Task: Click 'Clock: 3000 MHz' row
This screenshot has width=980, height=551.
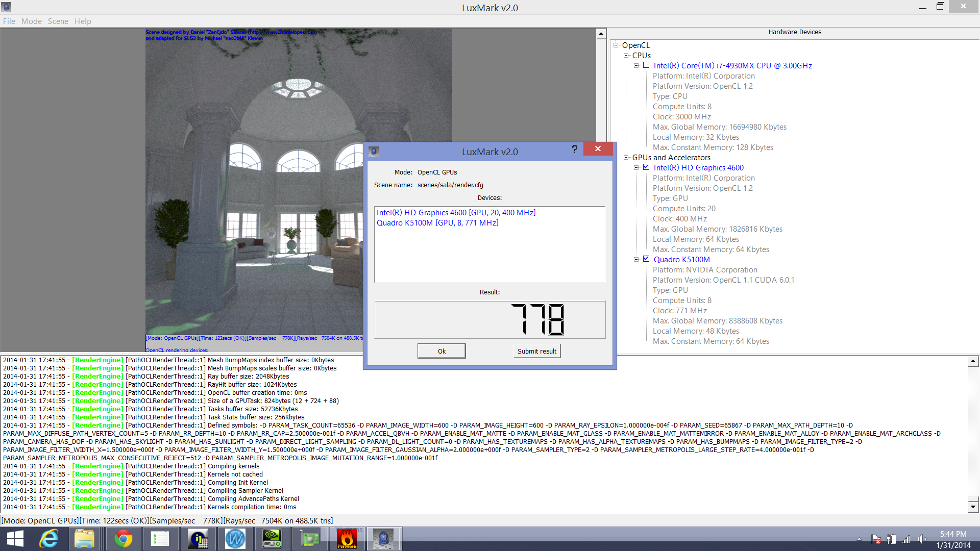Action: tap(682, 116)
